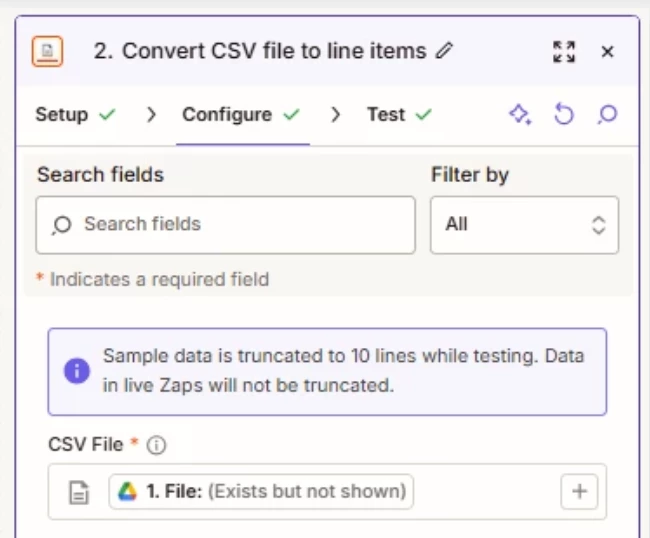
Task: Open the Configure tab
Action: coord(241,114)
